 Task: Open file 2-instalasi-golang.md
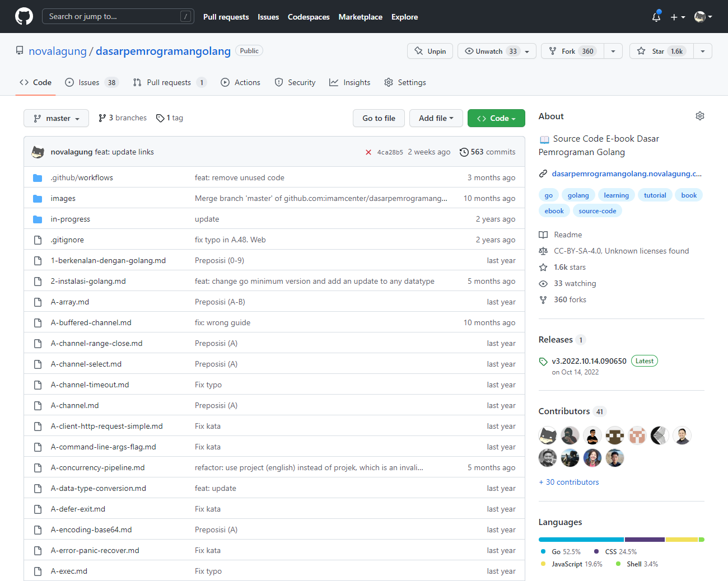coord(88,281)
